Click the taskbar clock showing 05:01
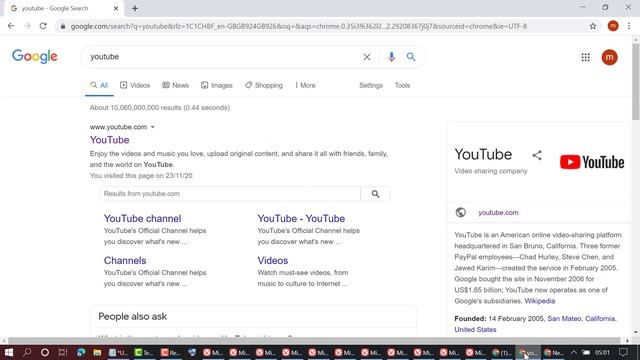This screenshot has height=360, width=640. click(602, 352)
